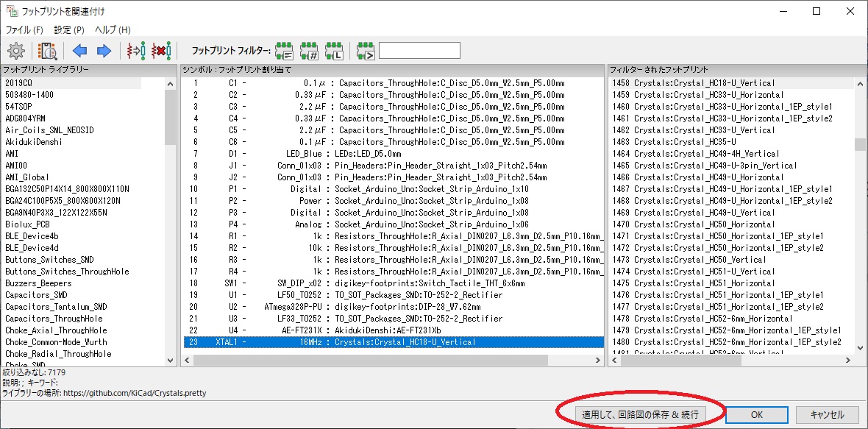Screen dimensions: 868x429
Task: Open the ヘルプ (H) menu
Action: point(113,30)
